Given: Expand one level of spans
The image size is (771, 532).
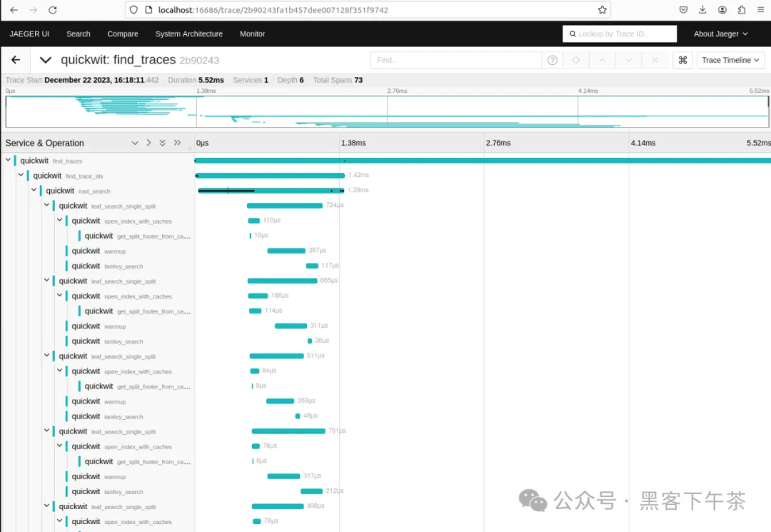Looking at the screenshot, I should click(148, 143).
